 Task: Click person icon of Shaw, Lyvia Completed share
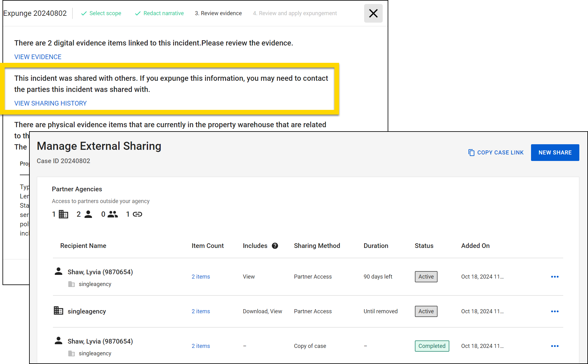coord(58,340)
